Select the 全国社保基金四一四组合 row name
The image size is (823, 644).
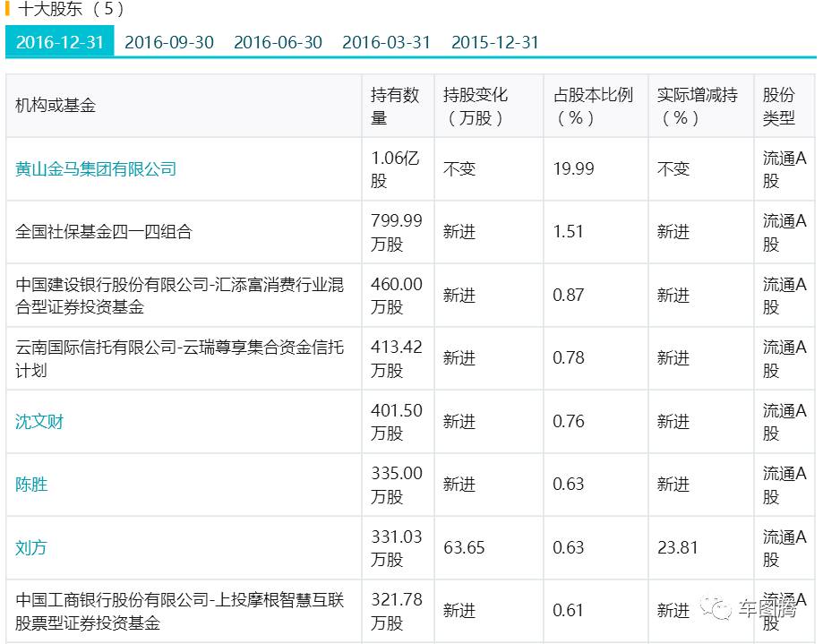click(104, 232)
